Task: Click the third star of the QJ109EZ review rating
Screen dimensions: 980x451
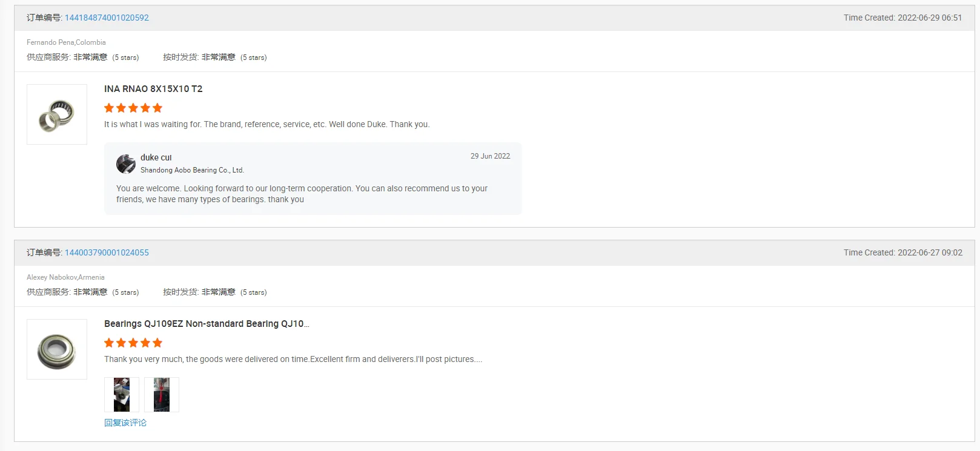Action: tap(133, 343)
